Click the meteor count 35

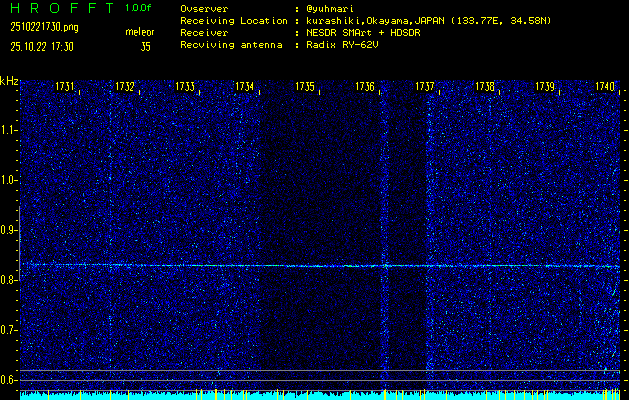(x=146, y=47)
